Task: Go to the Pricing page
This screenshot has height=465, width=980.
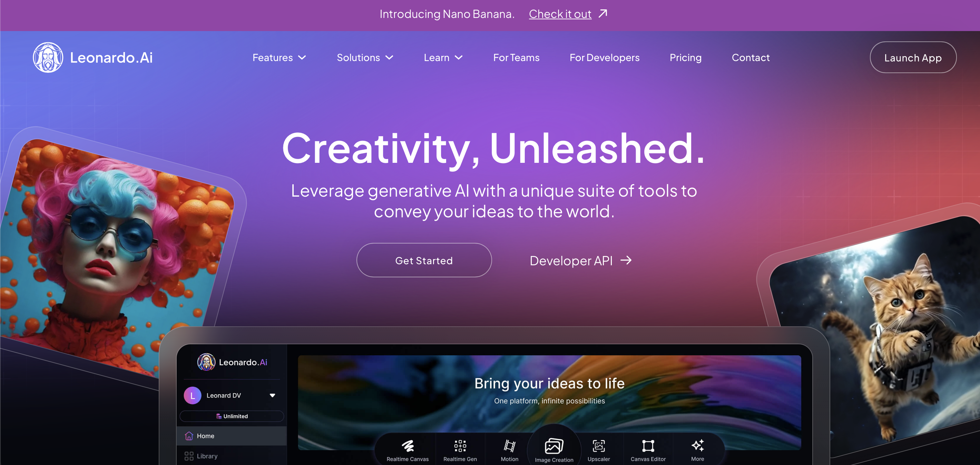Action: click(685, 57)
